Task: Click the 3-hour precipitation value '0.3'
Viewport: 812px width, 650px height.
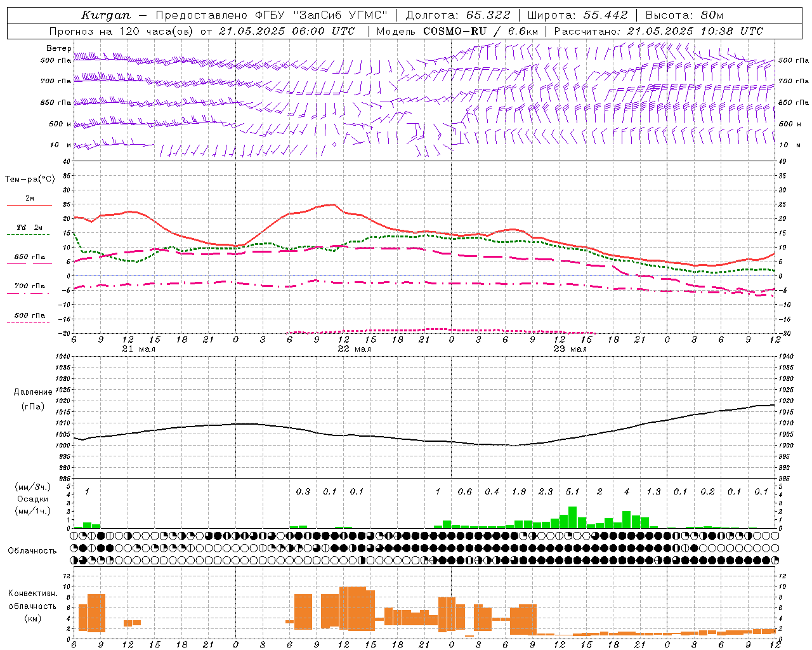Action: (303, 491)
